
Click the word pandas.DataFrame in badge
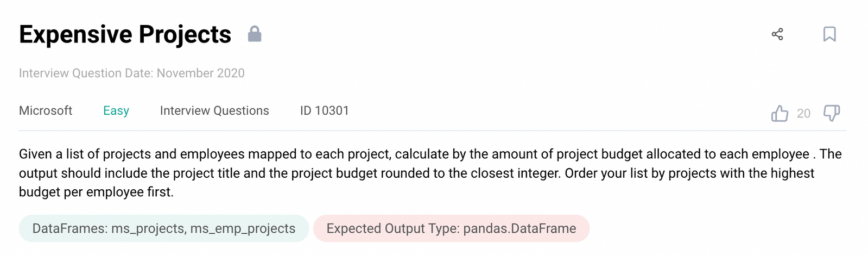(x=519, y=229)
